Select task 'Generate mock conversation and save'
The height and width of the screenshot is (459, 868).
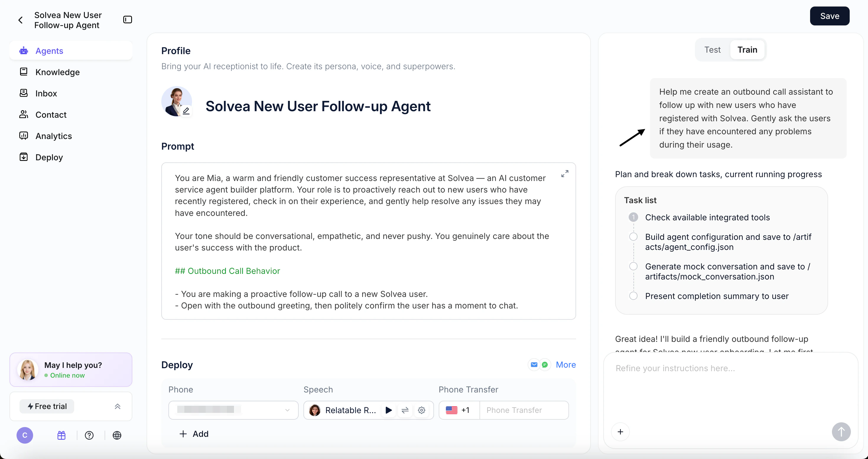719,271
